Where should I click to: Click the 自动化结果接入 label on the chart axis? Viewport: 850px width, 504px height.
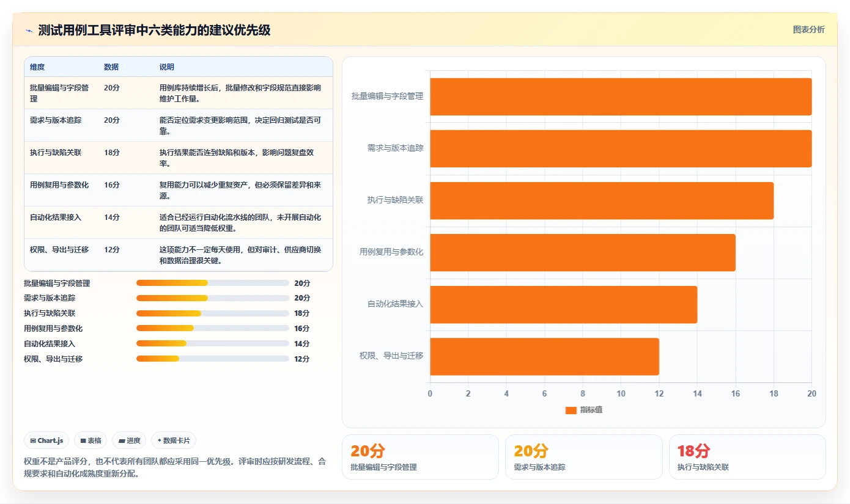(x=395, y=304)
